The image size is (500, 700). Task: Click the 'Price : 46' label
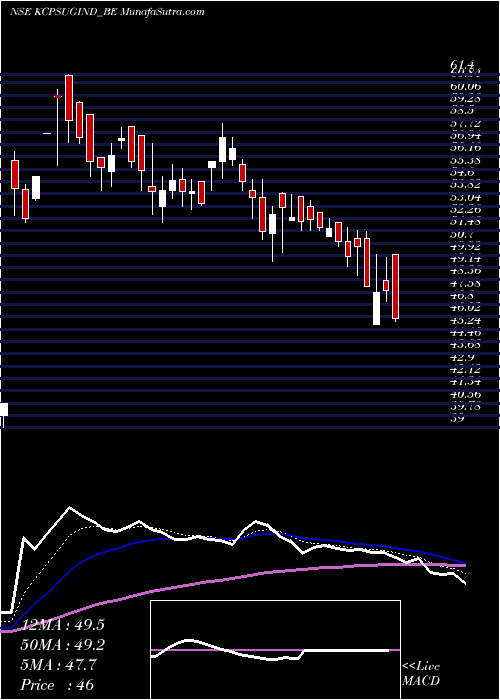57,684
